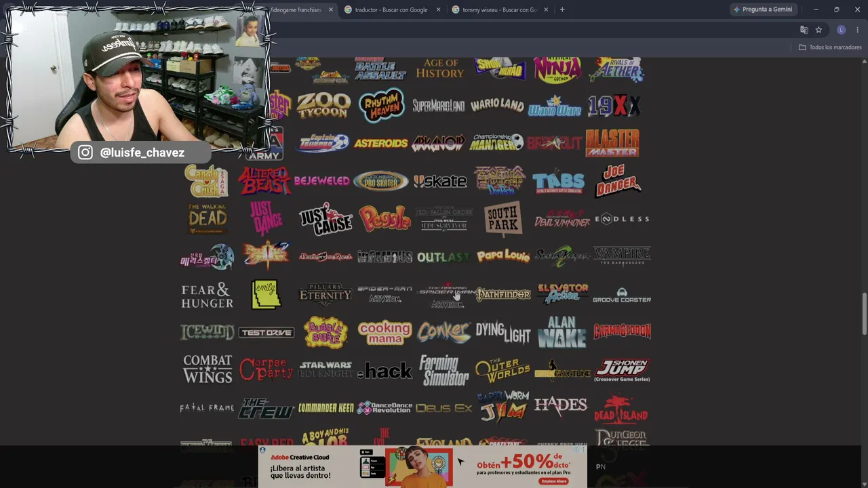Open the Conker logo

(443, 332)
